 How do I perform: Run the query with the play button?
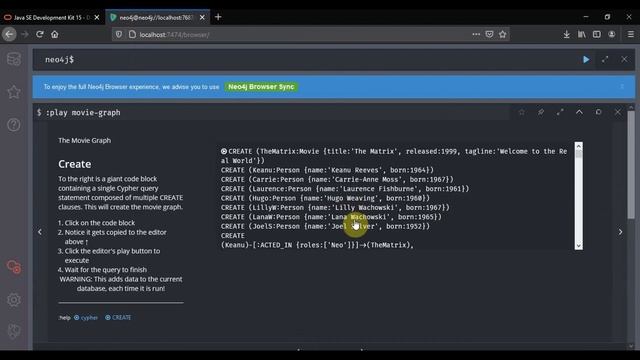click(586, 60)
